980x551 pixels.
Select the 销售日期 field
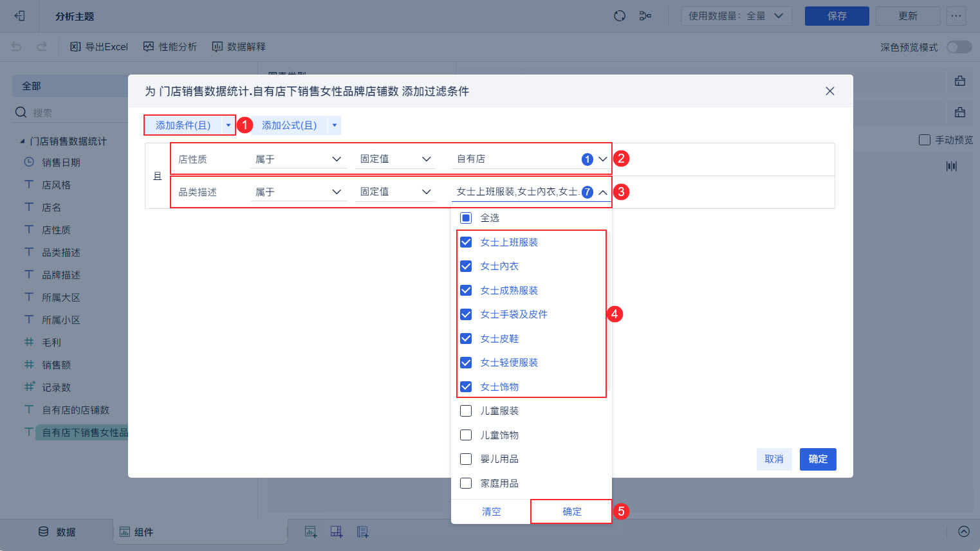[x=61, y=163]
